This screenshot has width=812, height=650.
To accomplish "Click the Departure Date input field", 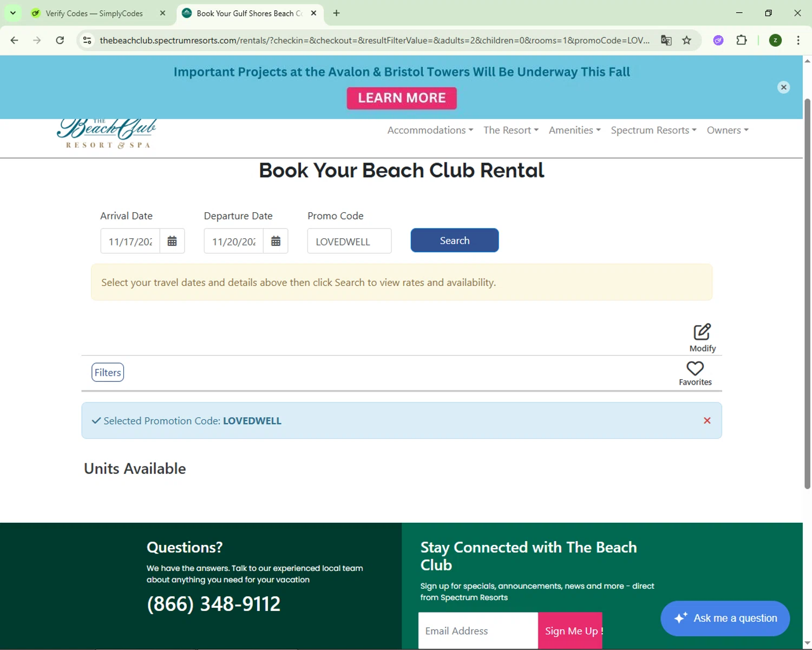I will coord(234,241).
